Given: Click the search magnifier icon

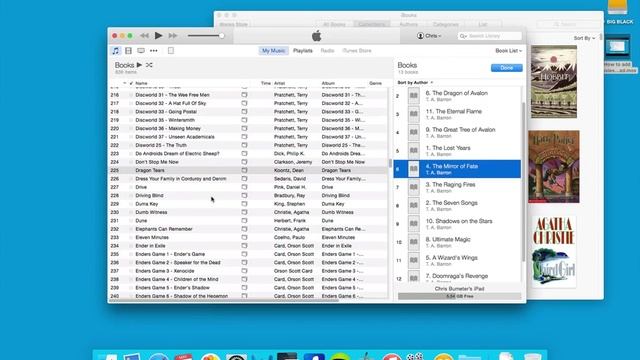Looking at the screenshot, I should point(463,36).
